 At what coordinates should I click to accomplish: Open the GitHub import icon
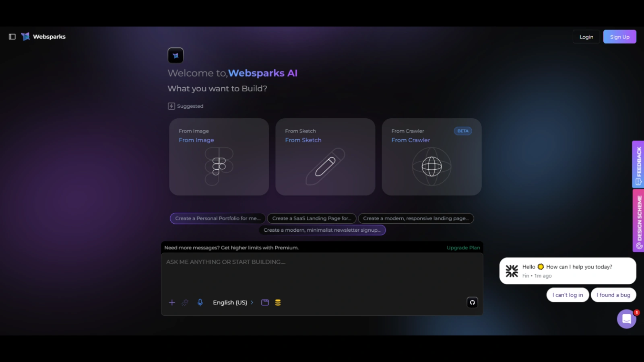click(472, 302)
